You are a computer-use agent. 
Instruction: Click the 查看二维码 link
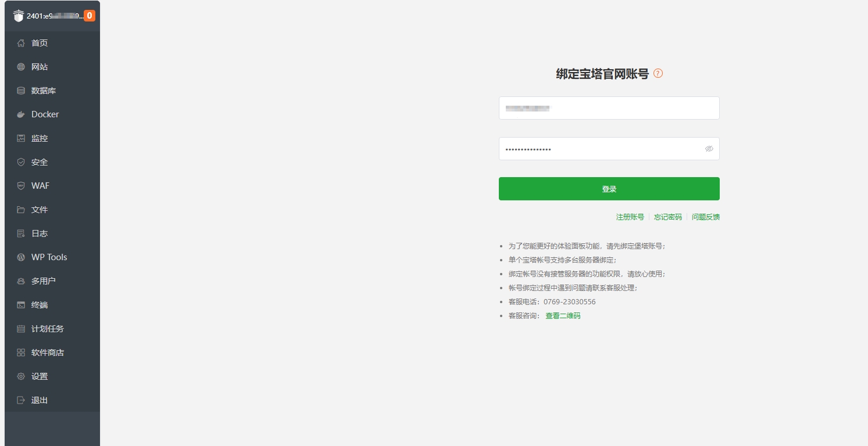tap(563, 316)
